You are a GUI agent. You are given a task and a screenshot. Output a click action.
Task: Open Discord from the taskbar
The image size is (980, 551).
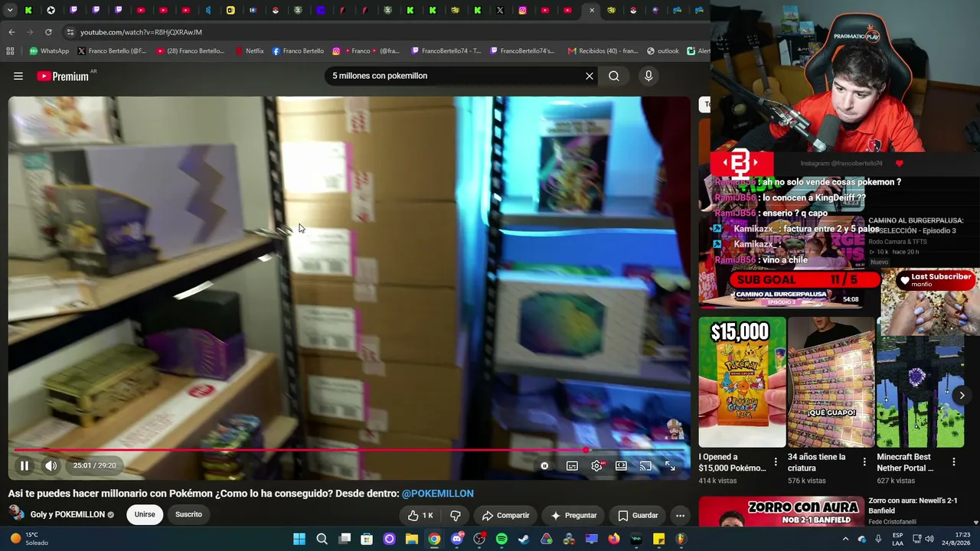pos(457,539)
